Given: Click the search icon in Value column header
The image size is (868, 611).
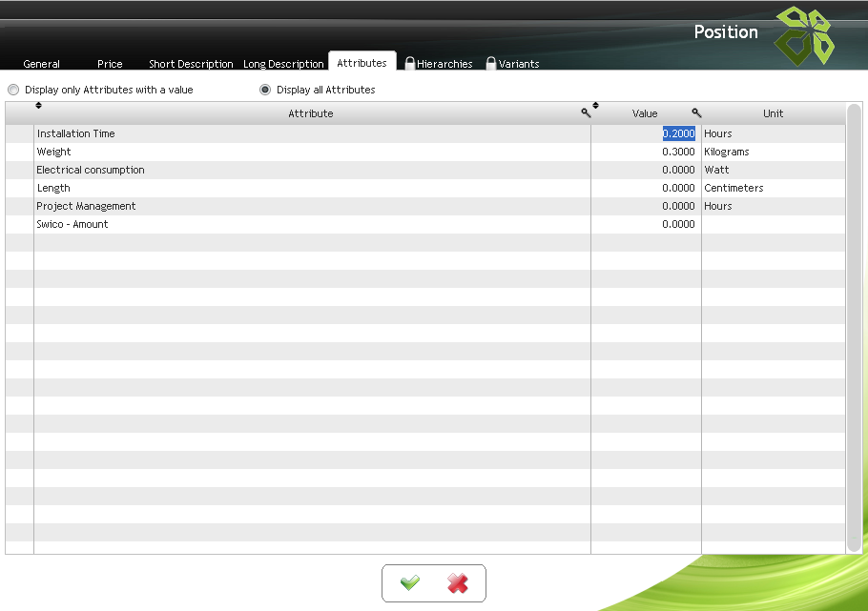Looking at the screenshot, I should pyautogui.click(x=696, y=112).
